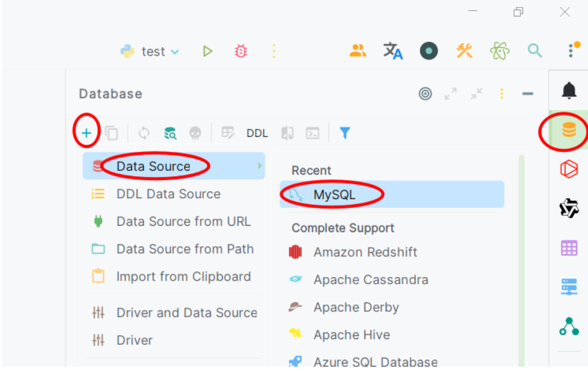This screenshot has height=371, width=588.
Task: Select "Import from Clipboard" in the menu
Action: point(184,276)
